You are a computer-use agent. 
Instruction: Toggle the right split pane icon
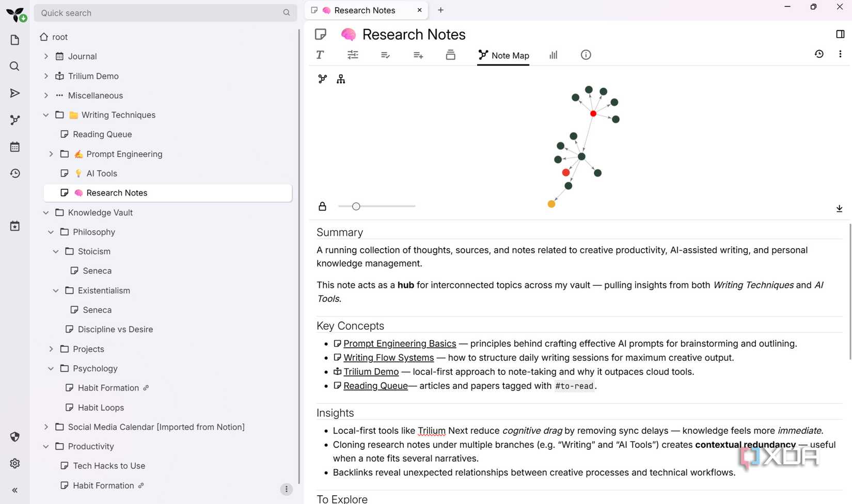tap(840, 34)
